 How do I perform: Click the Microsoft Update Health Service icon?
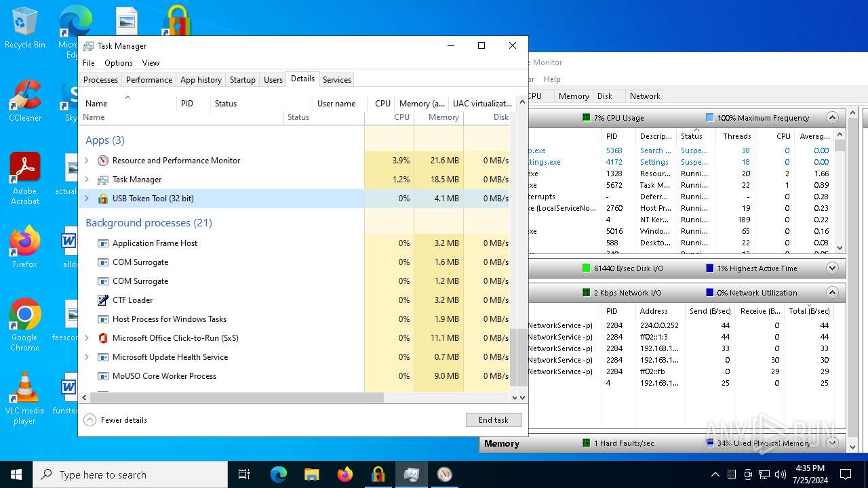103,357
